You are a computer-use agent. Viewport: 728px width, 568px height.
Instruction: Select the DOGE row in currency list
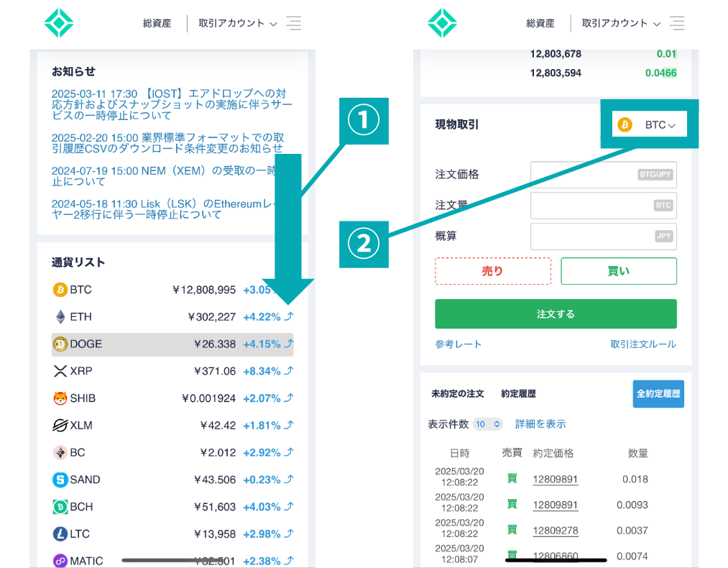172,344
